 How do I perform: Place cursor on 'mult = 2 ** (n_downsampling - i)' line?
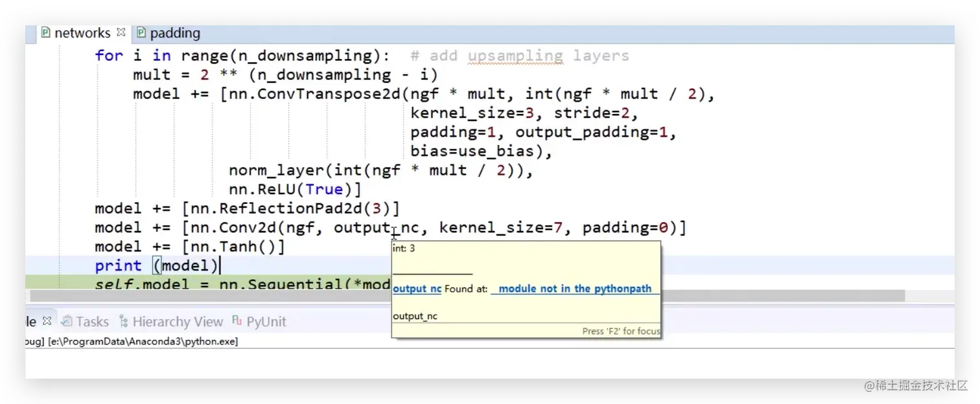(285, 75)
